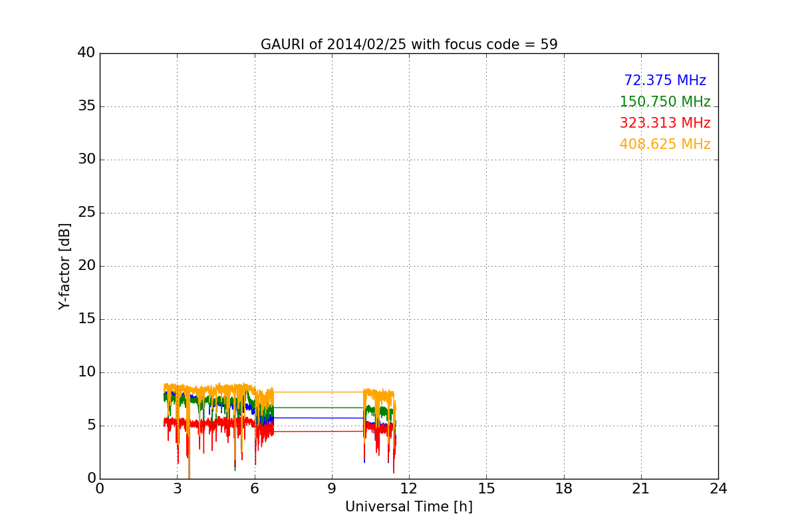Image resolution: width=798 pixels, height=532 pixels.
Task: Click the plot title GAURI of 2014/02/25
Action: click(x=409, y=45)
